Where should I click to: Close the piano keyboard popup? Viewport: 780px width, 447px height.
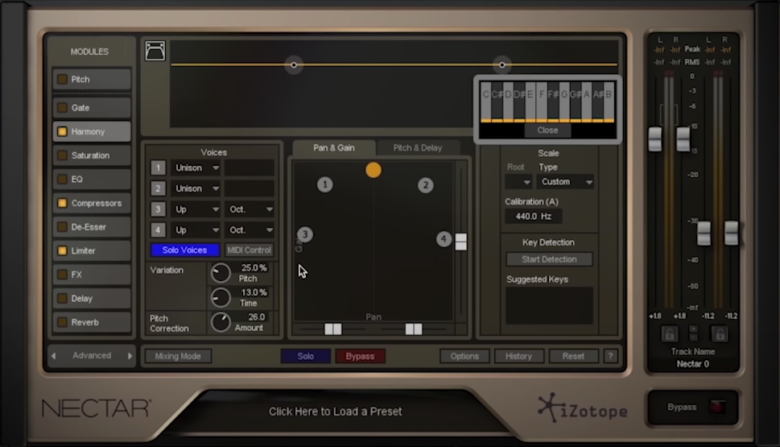(x=548, y=130)
